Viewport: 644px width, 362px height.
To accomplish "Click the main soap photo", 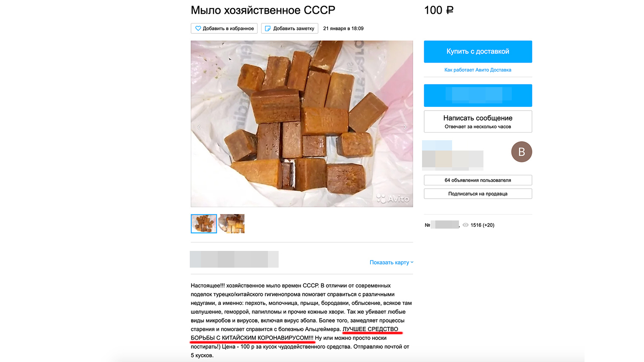I will (x=302, y=124).
